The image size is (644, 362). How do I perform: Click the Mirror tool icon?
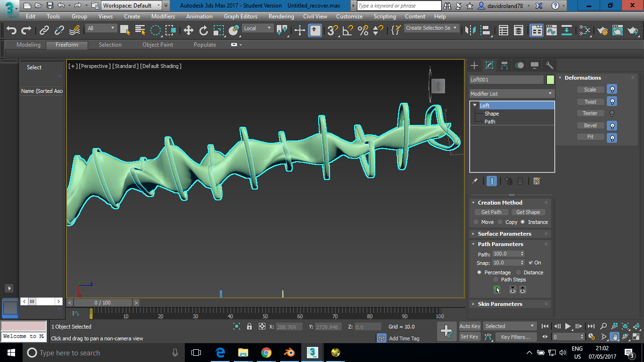470,31
